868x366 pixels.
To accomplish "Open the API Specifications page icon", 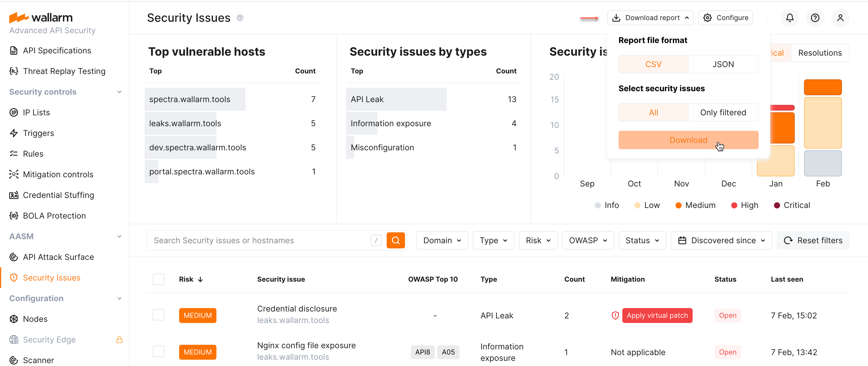I will [13, 50].
